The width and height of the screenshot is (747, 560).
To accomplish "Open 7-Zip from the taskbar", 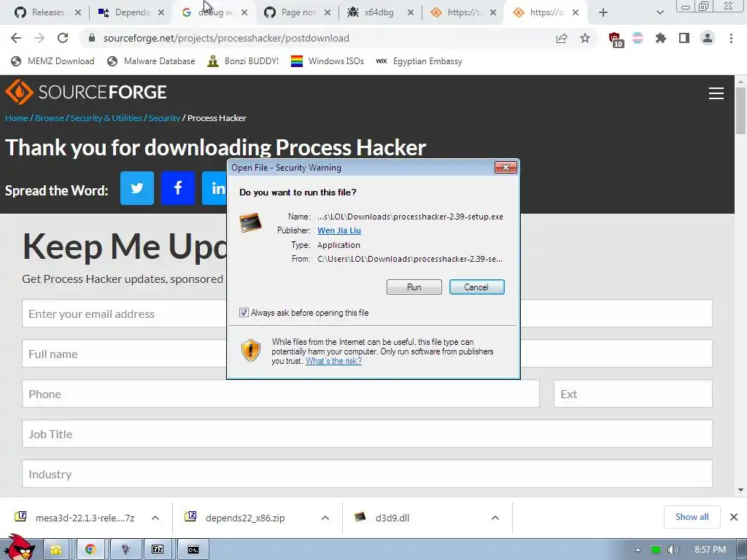I will tap(158, 550).
